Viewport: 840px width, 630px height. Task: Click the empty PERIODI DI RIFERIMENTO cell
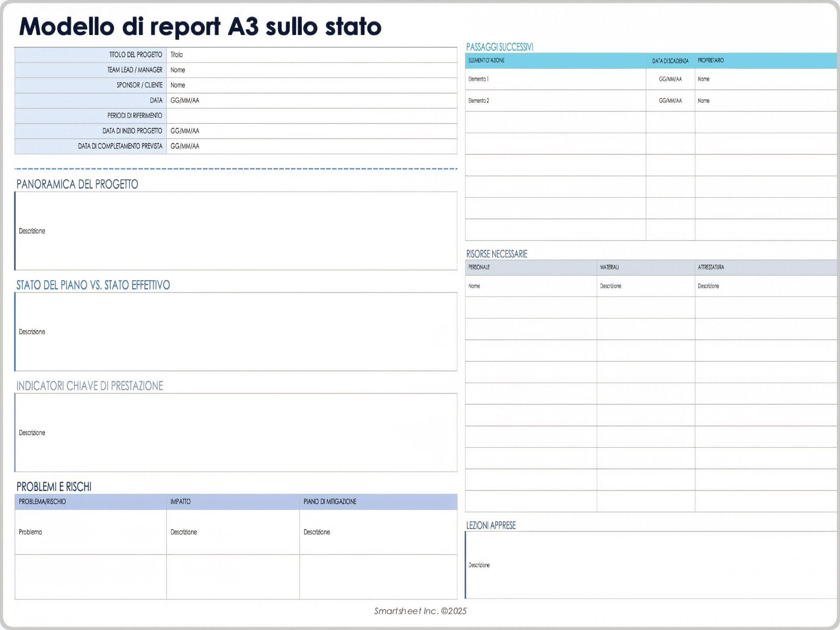(x=306, y=115)
